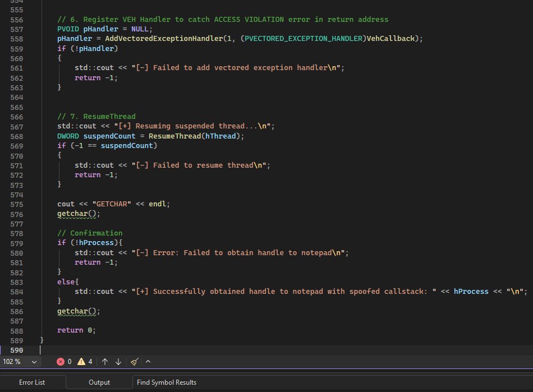Click the yellow warning count indicator
The image size is (533, 392).
(x=85, y=362)
